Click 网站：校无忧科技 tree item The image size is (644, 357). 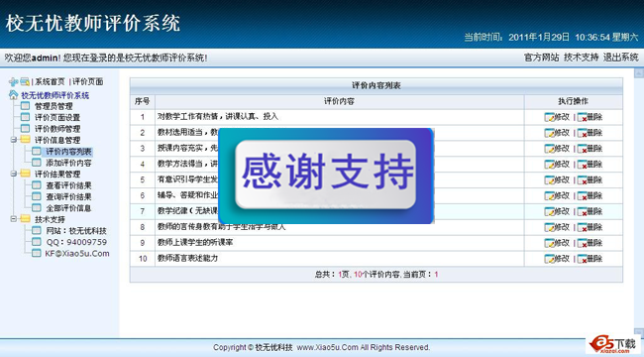[76, 231]
